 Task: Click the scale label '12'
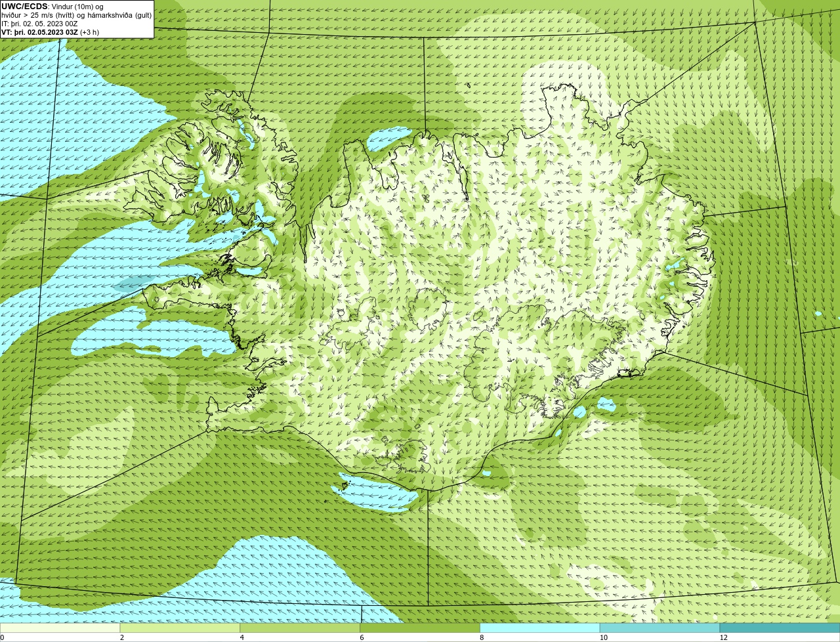click(x=723, y=637)
